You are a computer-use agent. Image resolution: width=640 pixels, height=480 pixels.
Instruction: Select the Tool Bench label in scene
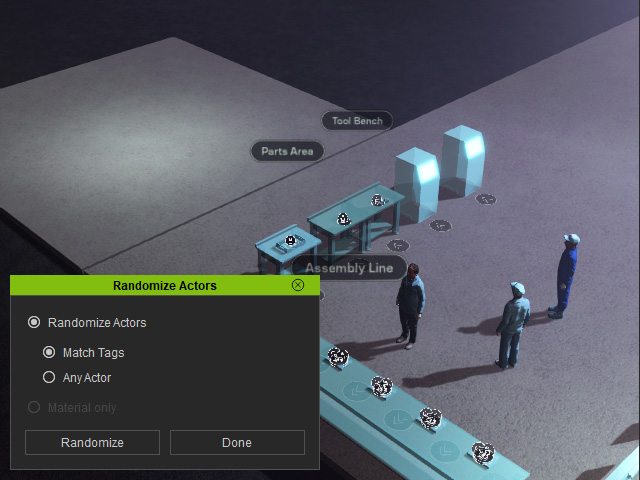357,121
